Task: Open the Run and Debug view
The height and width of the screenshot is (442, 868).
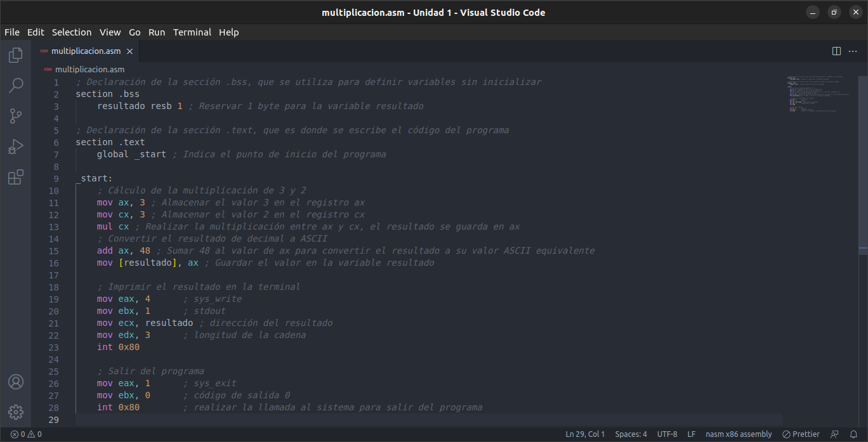Action: coord(16,146)
